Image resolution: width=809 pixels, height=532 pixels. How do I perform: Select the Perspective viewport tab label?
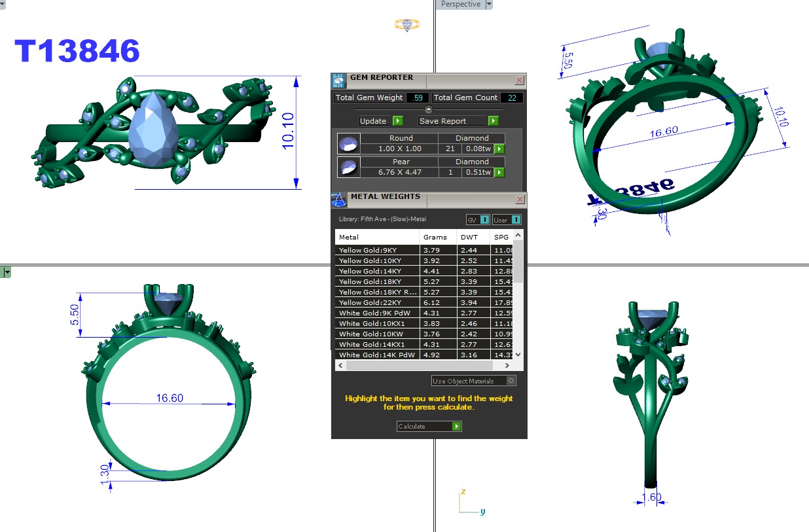pyautogui.click(x=460, y=5)
